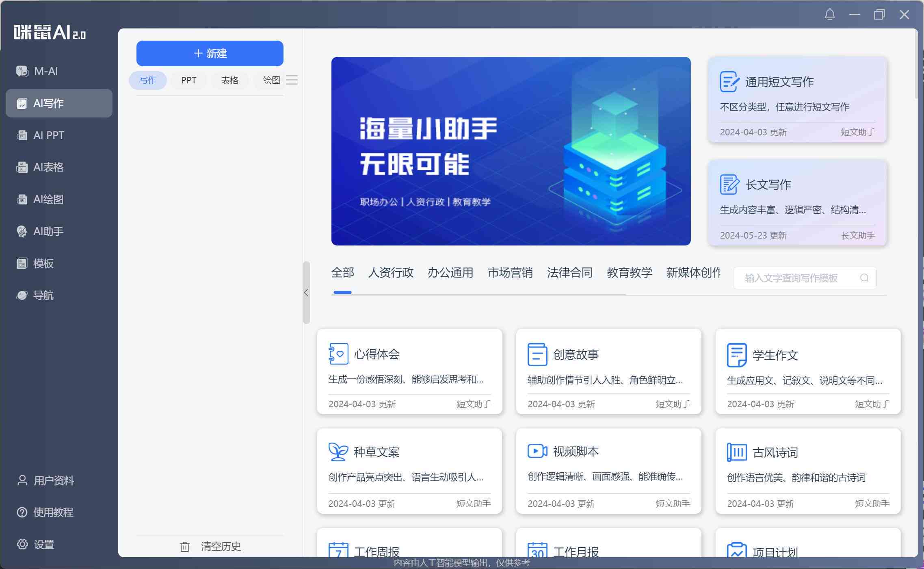Screen dimensions: 924x569
Task: Click the trash icon beside 清空历史
Action: 185,547
